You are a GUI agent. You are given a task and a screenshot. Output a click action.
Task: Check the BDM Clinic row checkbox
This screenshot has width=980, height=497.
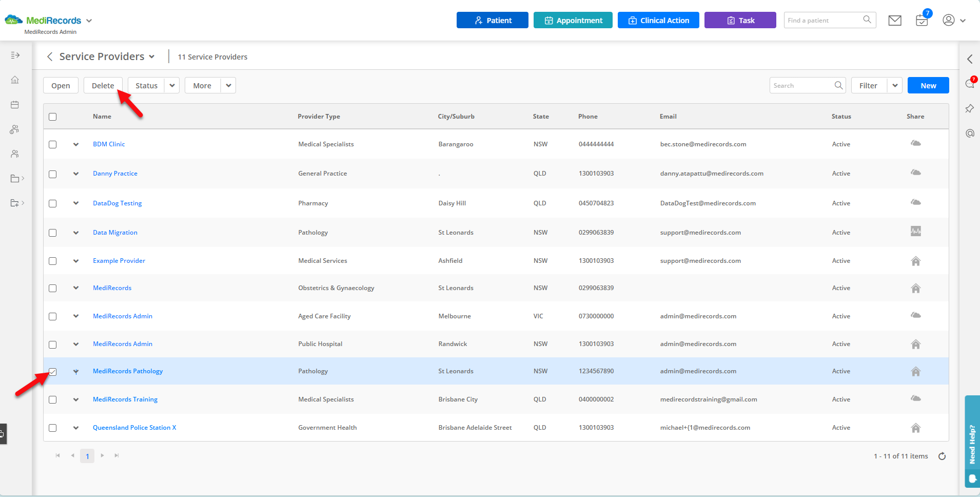pos(52,144)
